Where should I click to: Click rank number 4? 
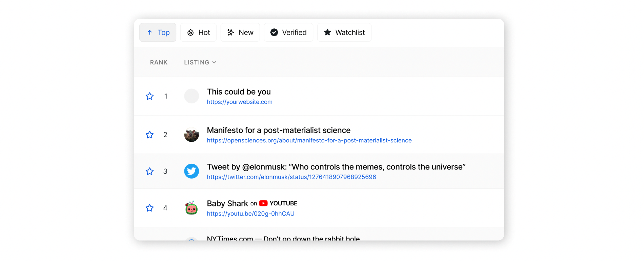(165, 208)
